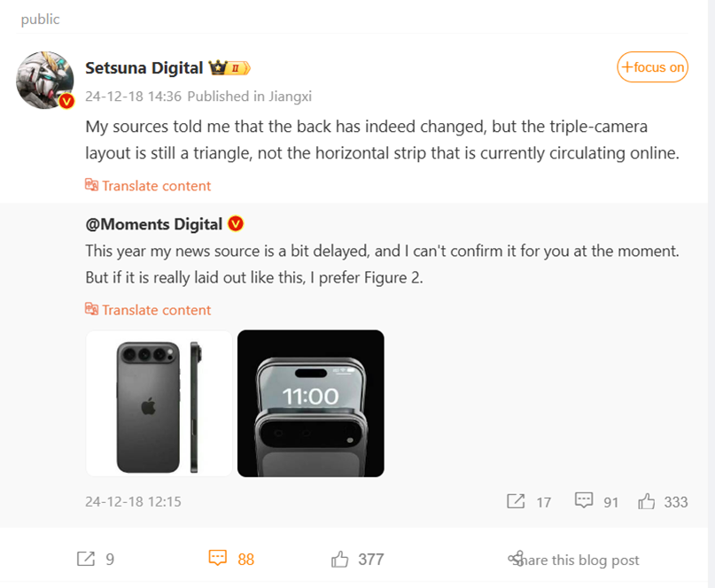Click Moments Digital's verified V badge

pyautogui.click(x=236, y=224)
